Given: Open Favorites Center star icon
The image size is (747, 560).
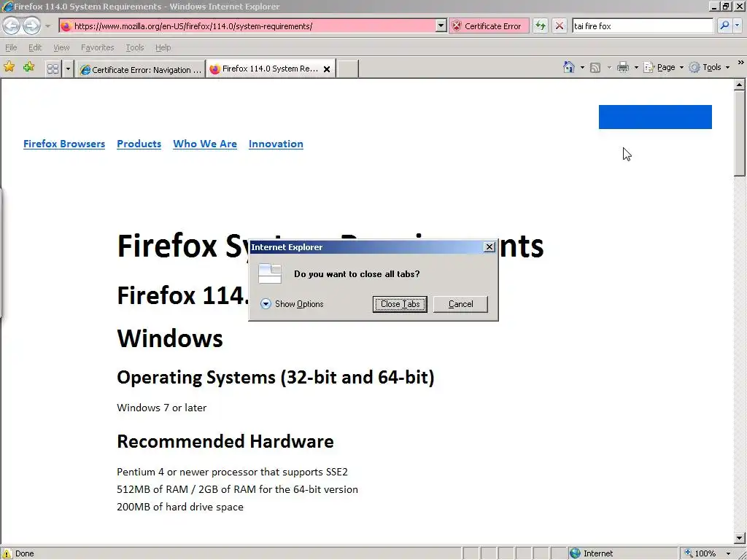Looking at the screenshot, I should click(x=9, y=67).
